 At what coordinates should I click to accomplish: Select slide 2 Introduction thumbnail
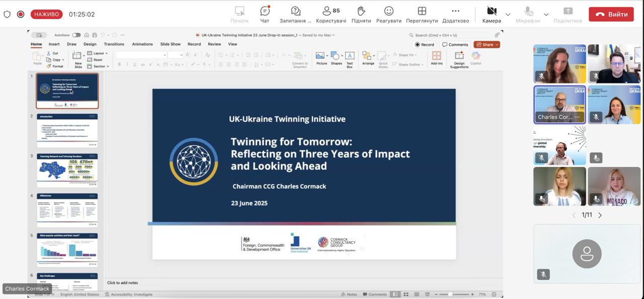click(x=67, y=131)
